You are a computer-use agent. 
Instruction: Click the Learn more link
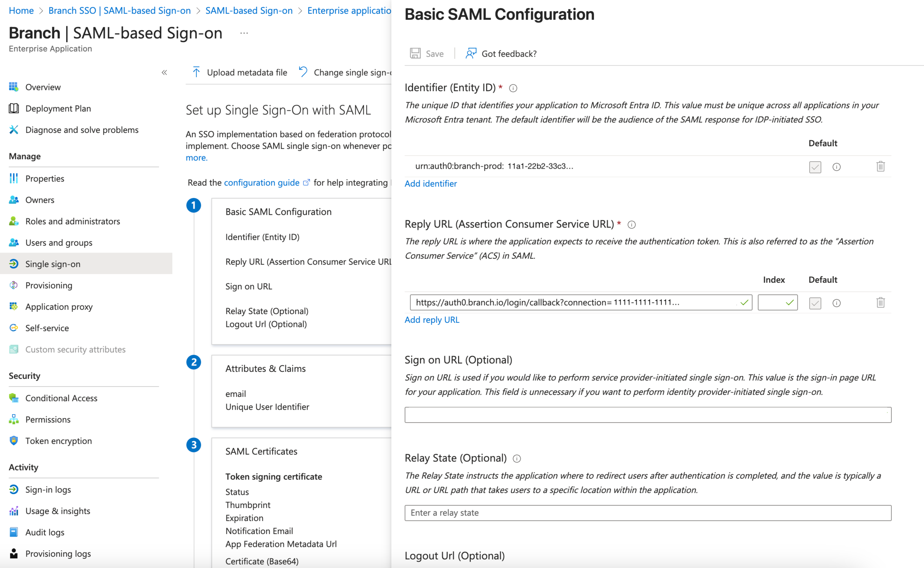(197, 158)
